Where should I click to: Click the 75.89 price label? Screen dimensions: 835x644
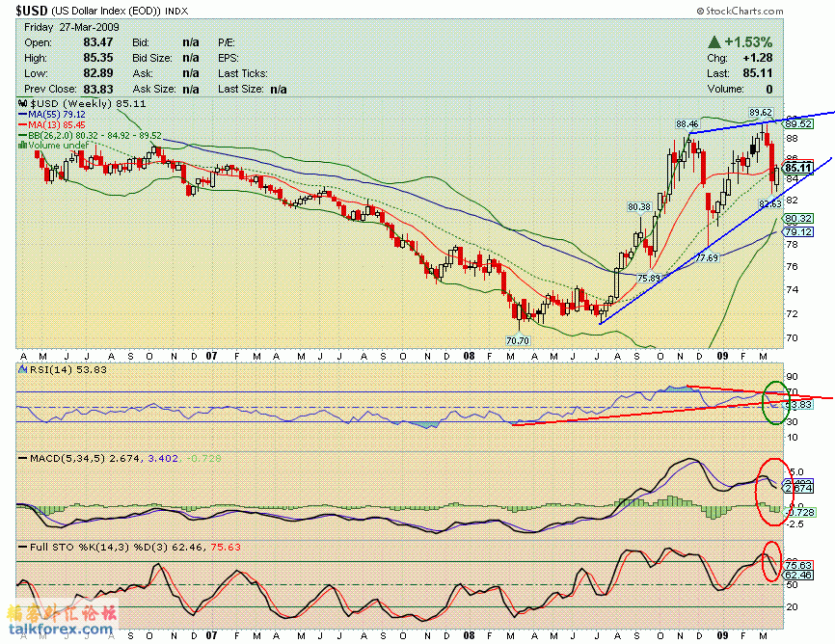[x=649, y=278]
